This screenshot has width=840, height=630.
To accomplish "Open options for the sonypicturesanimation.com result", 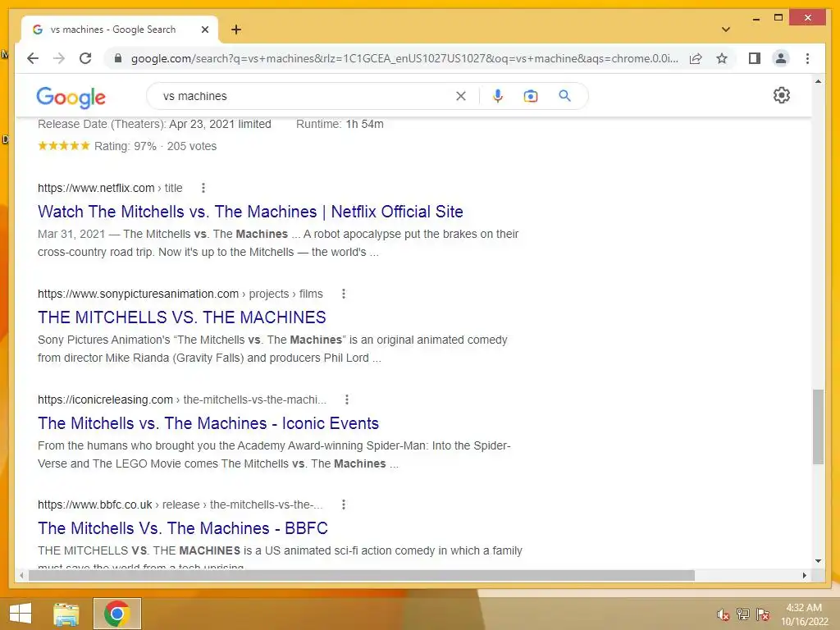I will click(x=344, y=294).
